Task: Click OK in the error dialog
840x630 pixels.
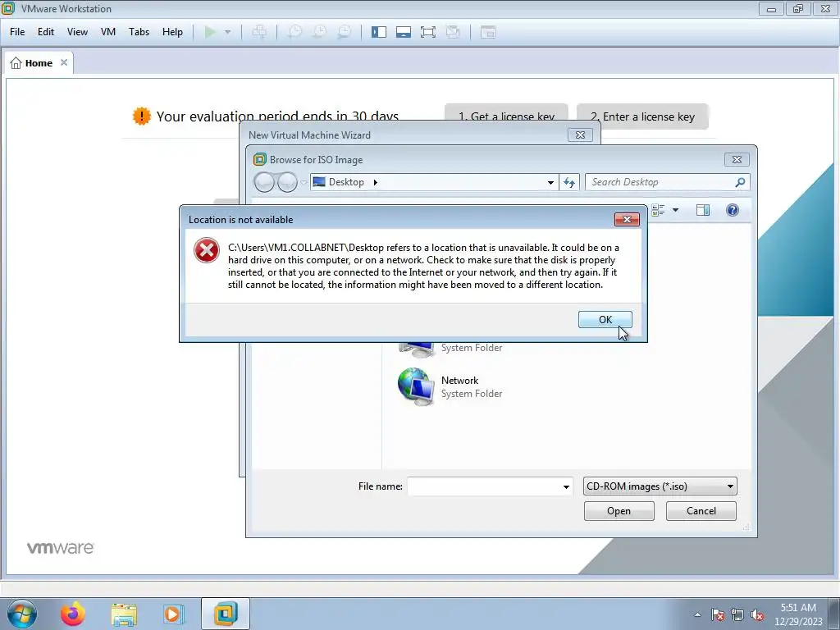Action: (x=605, y=319)
